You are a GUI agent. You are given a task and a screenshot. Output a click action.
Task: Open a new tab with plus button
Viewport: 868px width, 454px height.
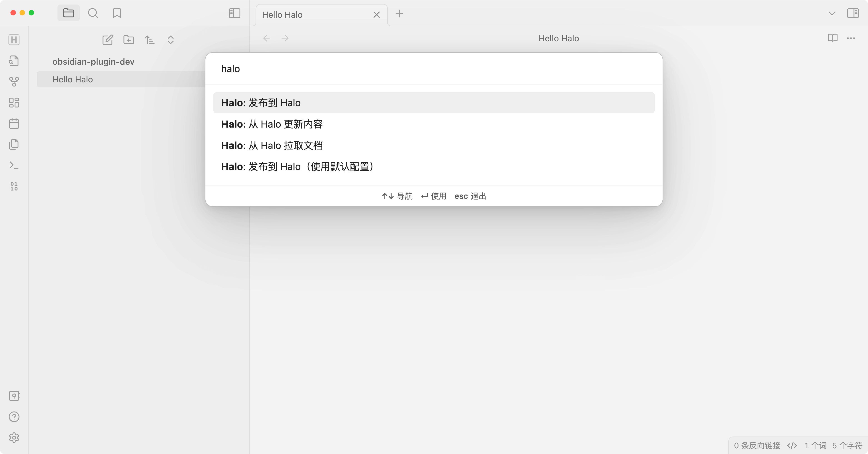(x=399, y=13)
